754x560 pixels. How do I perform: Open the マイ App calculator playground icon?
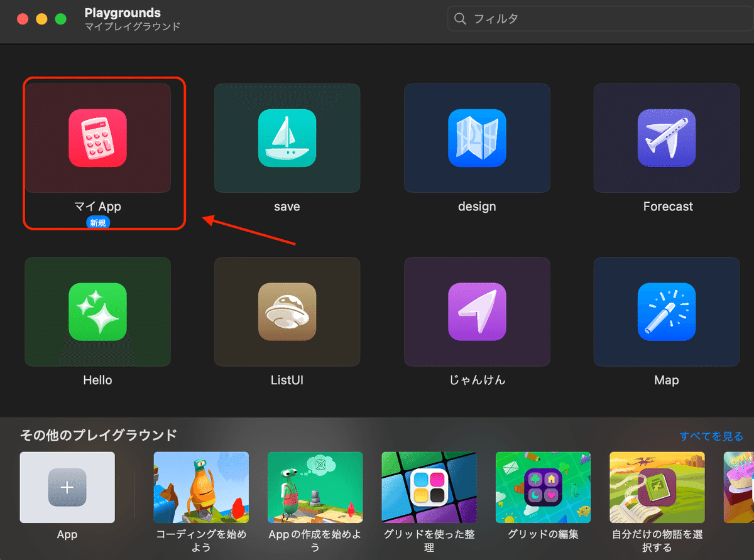pos(97,138)
